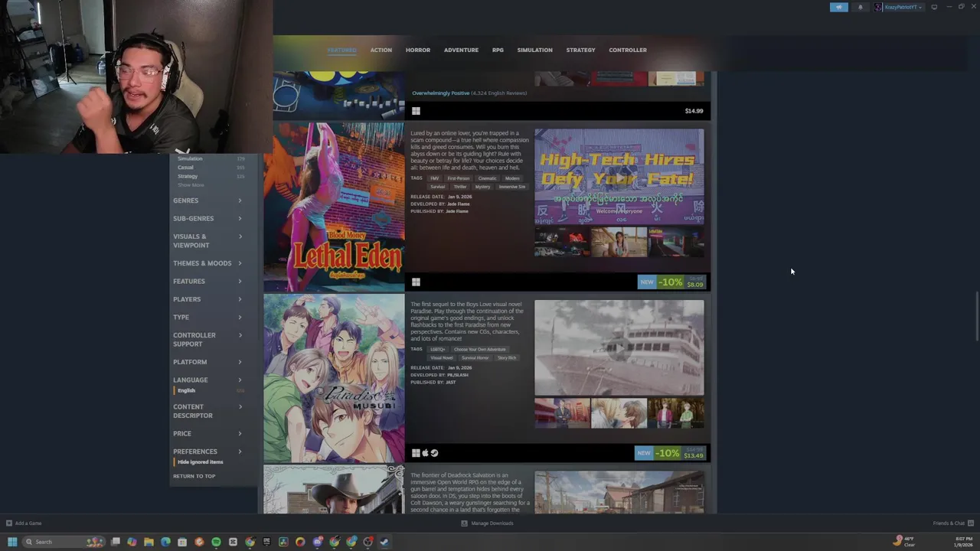Click the Apple icon under Paradise Musubi
The width and height of the screenshot is (980, 551).
pos(425,453)
